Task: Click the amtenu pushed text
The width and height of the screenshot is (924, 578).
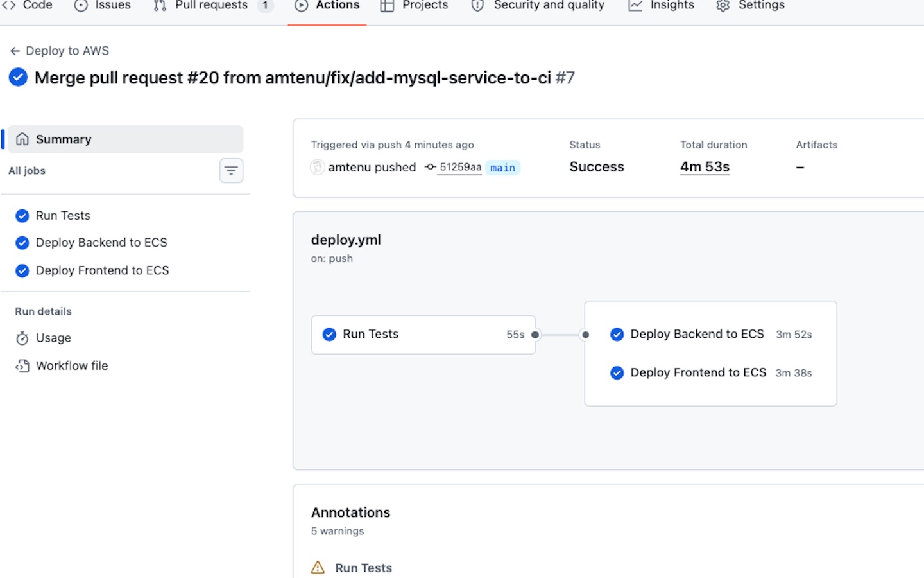Action: [x=372, y=167]
